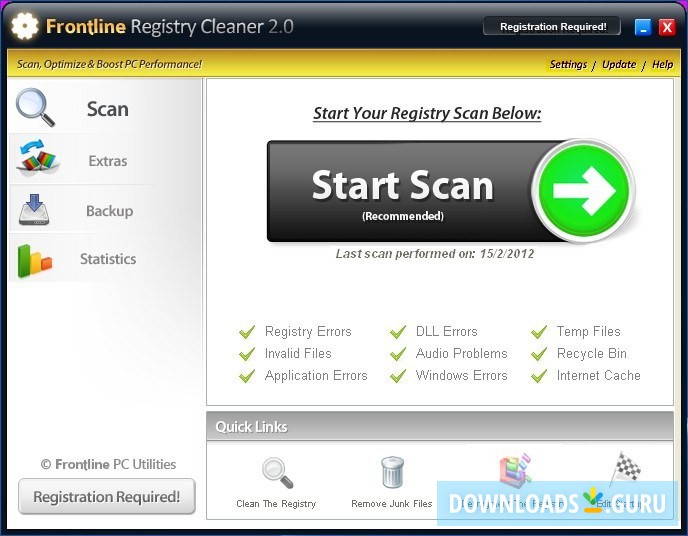The height and width of the screenshot is (536, 688).
Task: Click the DLL Errors label
Action: click(446, 331)
